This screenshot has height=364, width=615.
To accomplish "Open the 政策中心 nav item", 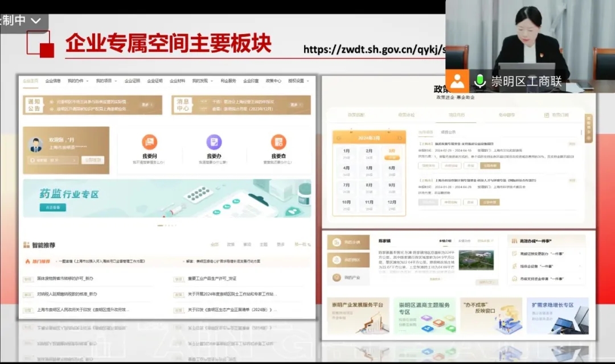I will 273,81.
